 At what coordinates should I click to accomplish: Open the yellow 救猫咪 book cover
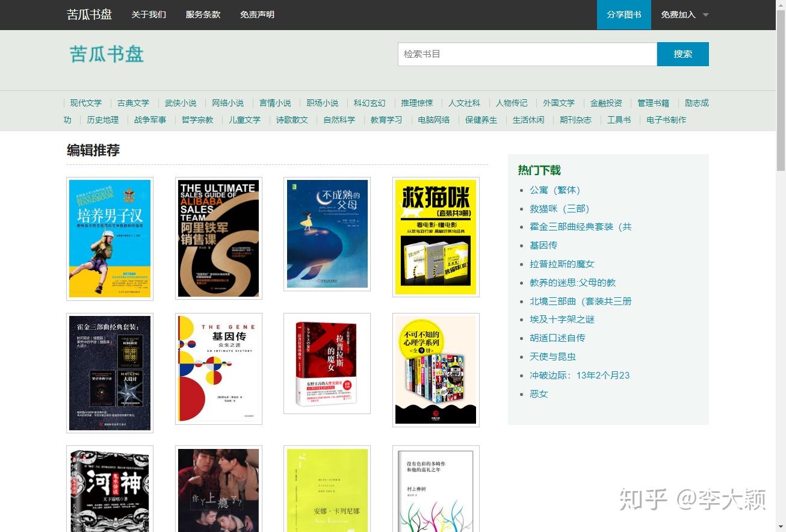(x=436, y=237)
